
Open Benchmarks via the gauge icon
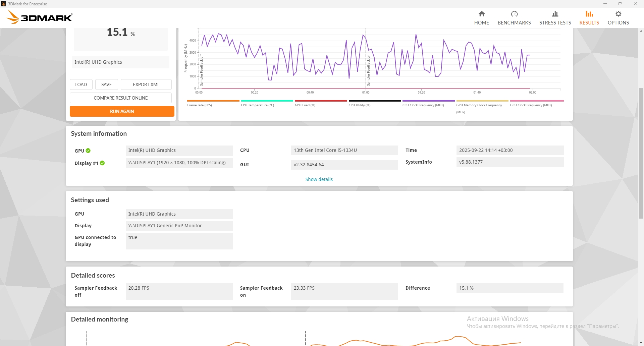pyautogui.click(x=514, y=14)
